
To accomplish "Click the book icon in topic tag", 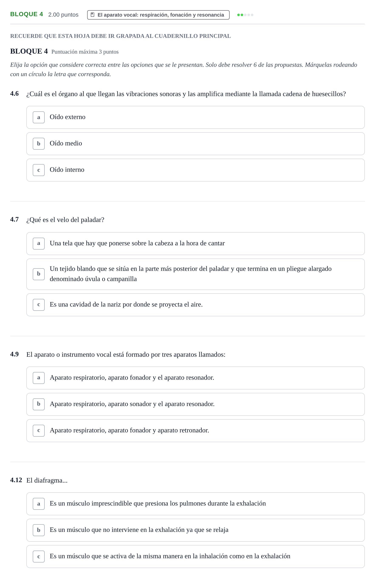I will (92, 15).
